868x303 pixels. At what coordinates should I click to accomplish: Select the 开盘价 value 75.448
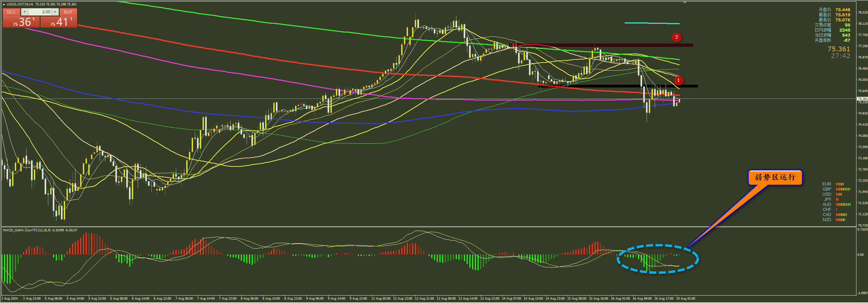(x=843, y=10)
